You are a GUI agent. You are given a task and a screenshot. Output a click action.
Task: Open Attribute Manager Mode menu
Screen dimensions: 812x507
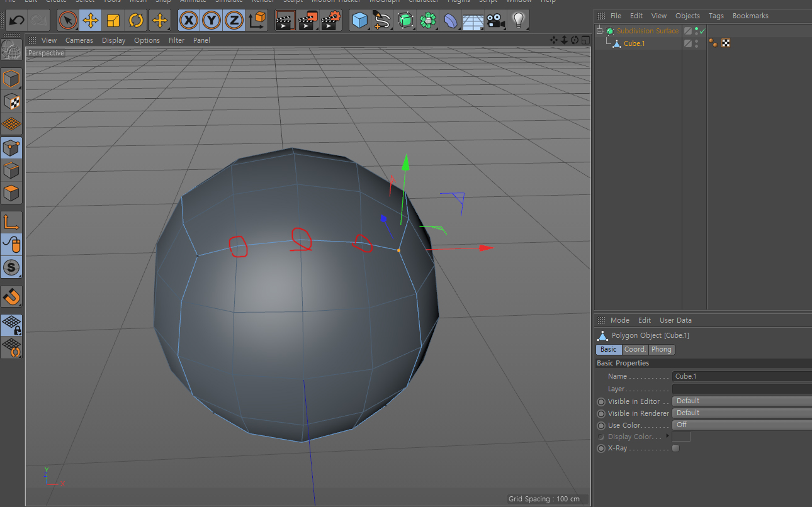[620, 320]
